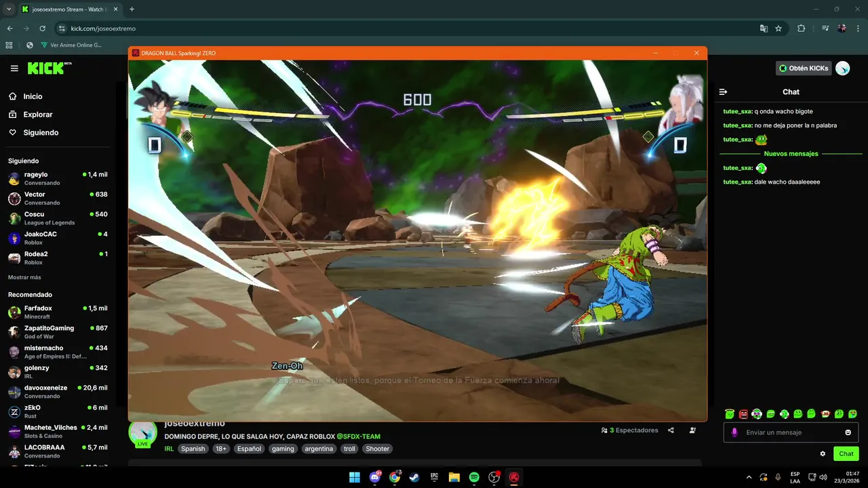The width and height of the screenshot is (868, 488).
Task: Open the Ver Anime Online bookmark
Action: coord(71,45)
